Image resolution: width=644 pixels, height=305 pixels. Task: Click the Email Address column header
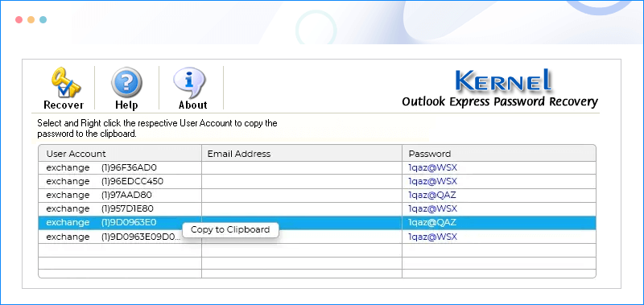[301, 154]
